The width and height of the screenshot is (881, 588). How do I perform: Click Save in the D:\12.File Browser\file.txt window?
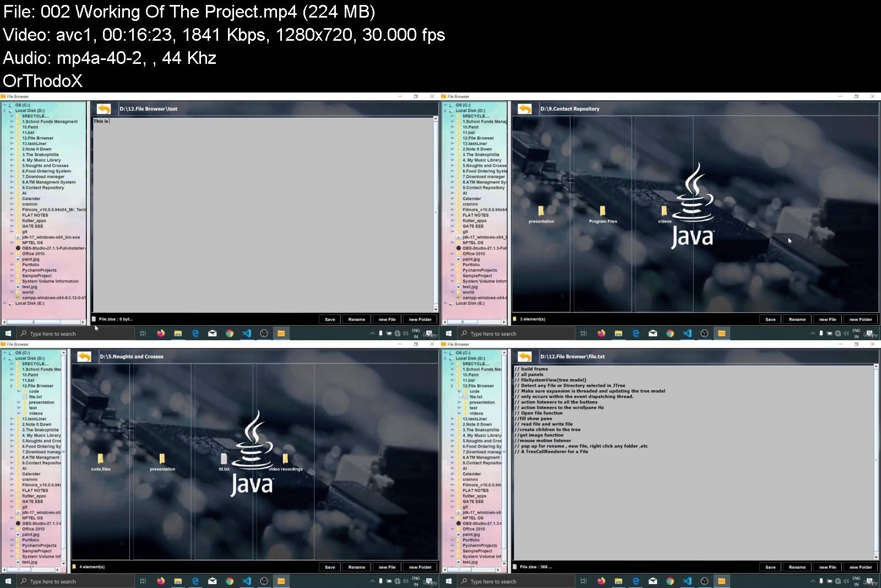770,567
